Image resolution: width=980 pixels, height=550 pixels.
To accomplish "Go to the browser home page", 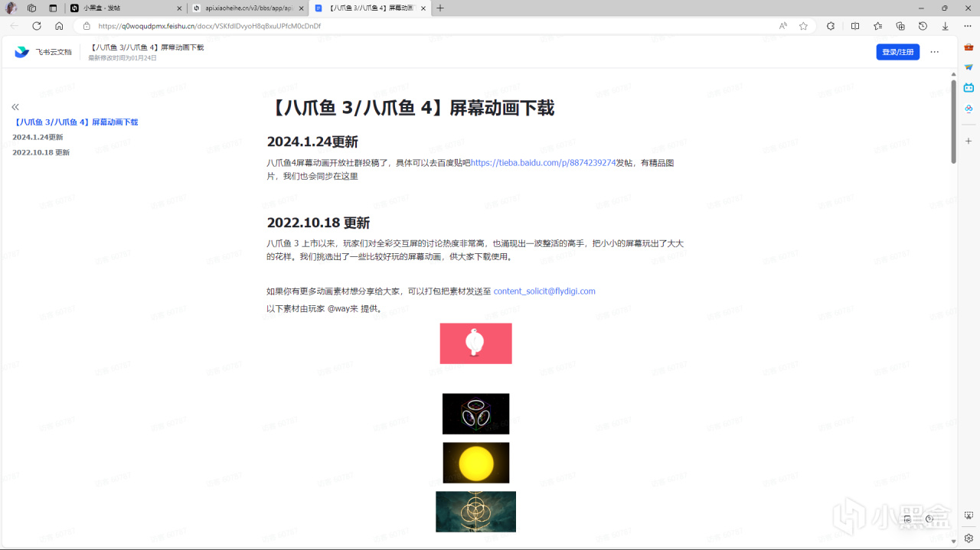I will [x=59, y=25].
